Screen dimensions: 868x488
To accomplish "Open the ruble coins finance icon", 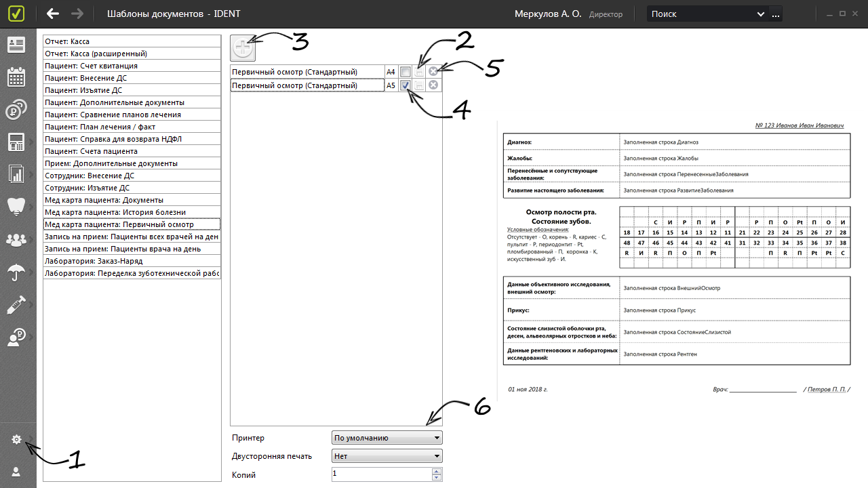I will click(16, 110).
